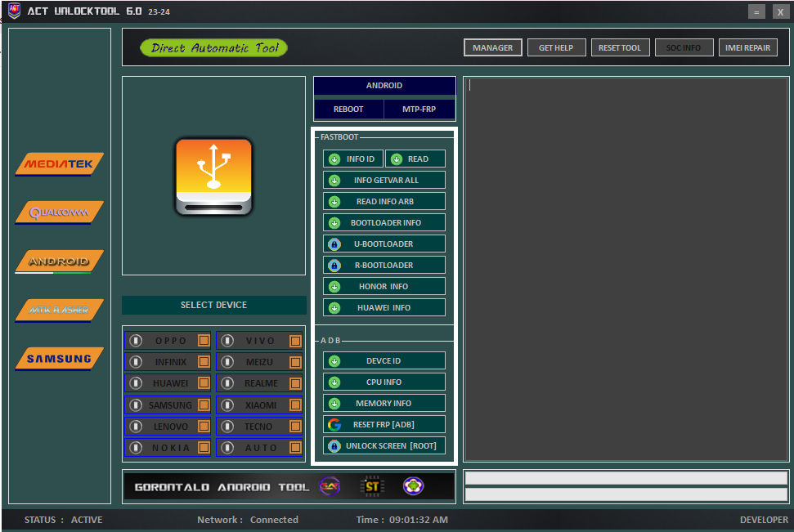Click the lower progress bar below log
The image size is (794, 532).
[626, 494]
